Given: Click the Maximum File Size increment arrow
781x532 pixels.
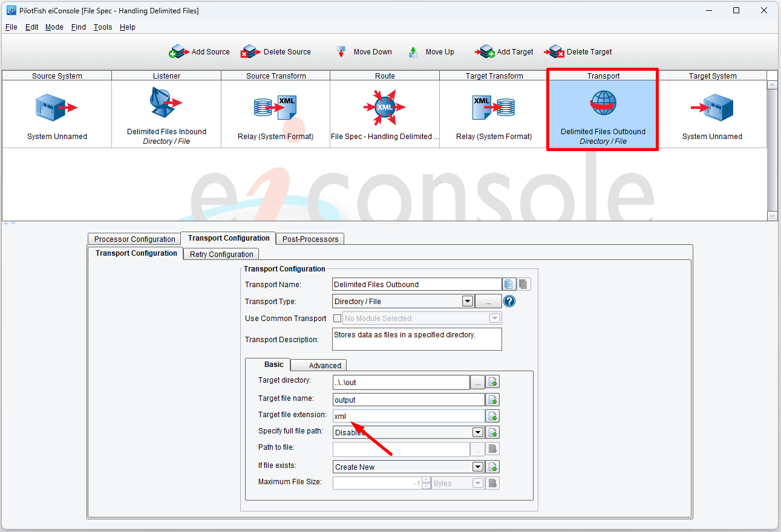Looking at the screenshot, I should click(426, 481).
